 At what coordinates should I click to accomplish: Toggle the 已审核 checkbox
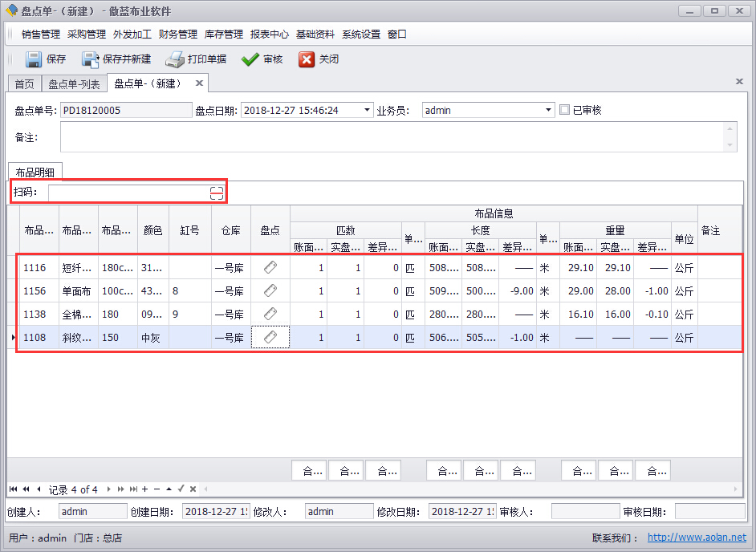click(x=565, y=110)
